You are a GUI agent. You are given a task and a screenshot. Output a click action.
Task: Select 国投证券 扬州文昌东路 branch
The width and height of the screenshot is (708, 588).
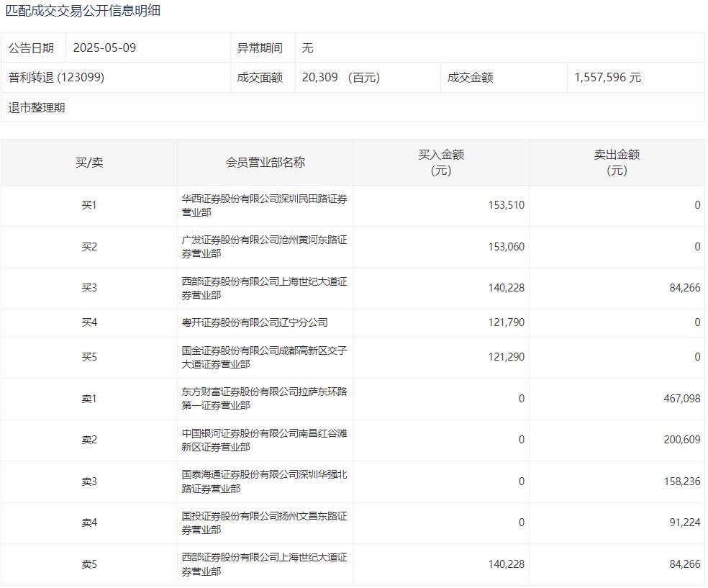tap(264, 523)
